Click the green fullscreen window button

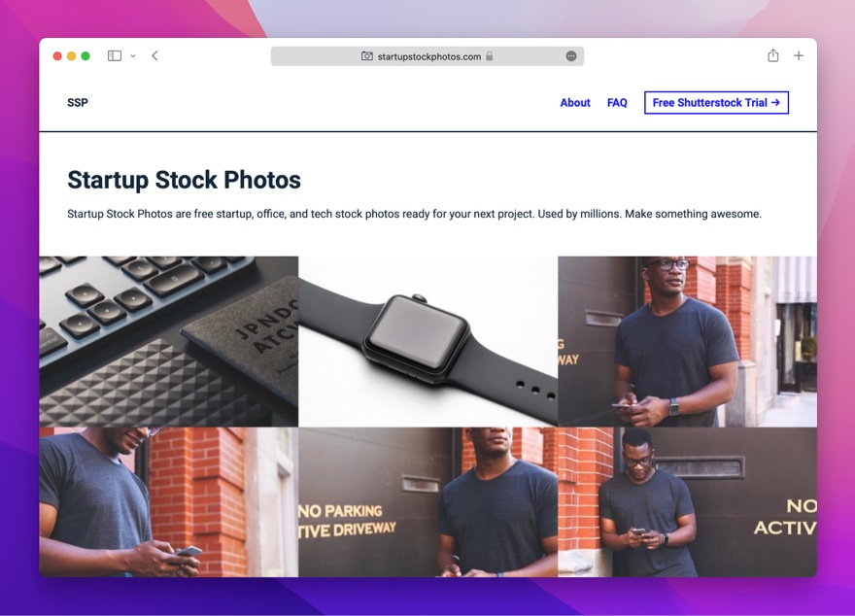[85, 55]
